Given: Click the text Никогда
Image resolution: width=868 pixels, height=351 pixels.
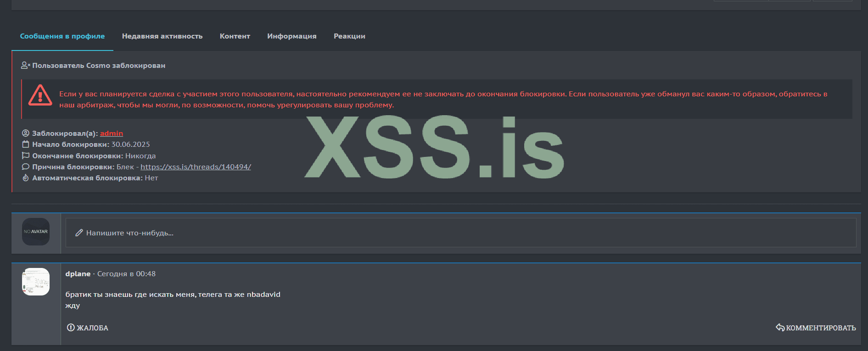Looking at the screenshot, I should point(140,156).
